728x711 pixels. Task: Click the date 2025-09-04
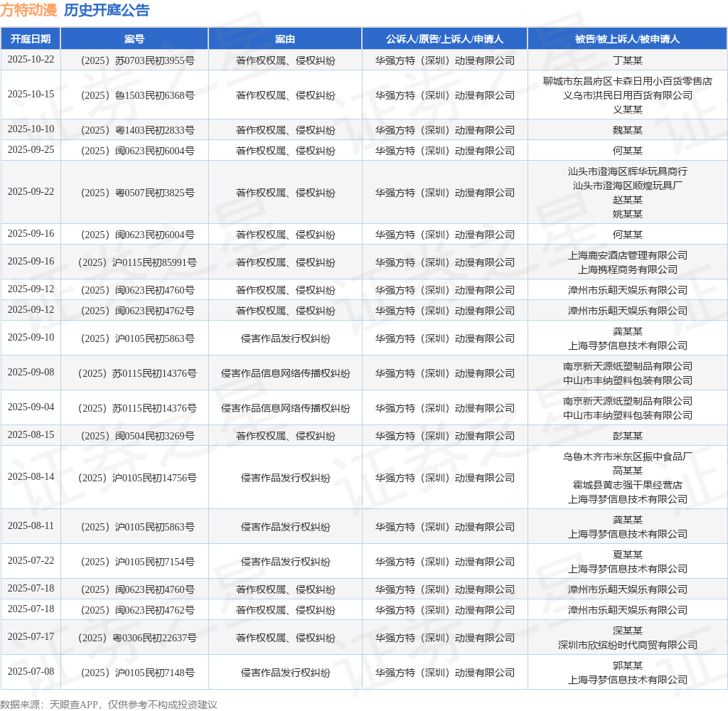pos(31,407)
